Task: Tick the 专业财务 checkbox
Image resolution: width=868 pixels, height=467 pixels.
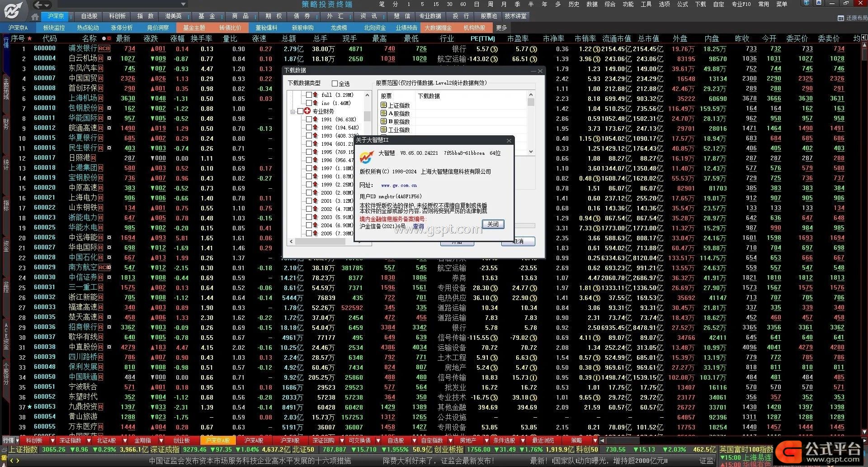Action: (300, 111)
